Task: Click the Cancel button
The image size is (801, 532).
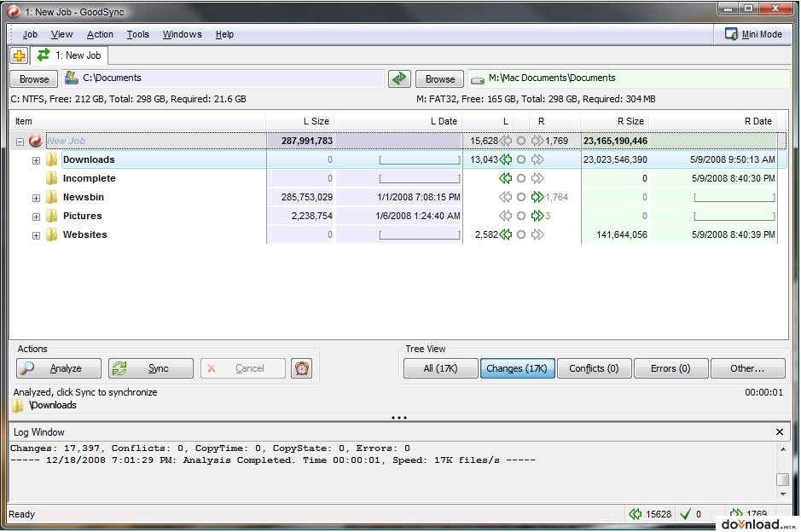Action: coord(242,368)
